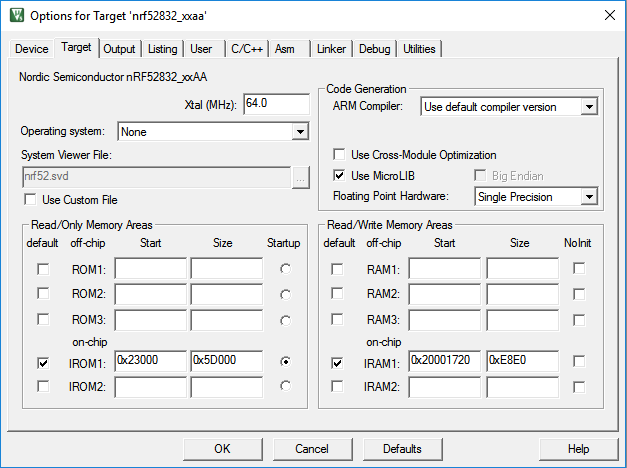The image size is (627, 468).
Task: Click the ROM1 Size field
Action: click(x=227, y=268)
